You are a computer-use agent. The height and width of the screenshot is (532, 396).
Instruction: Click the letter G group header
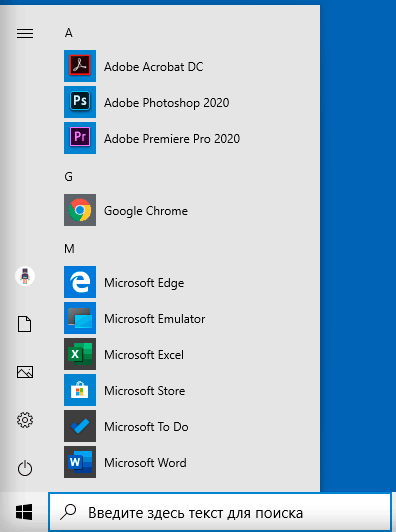pos(69,177)
